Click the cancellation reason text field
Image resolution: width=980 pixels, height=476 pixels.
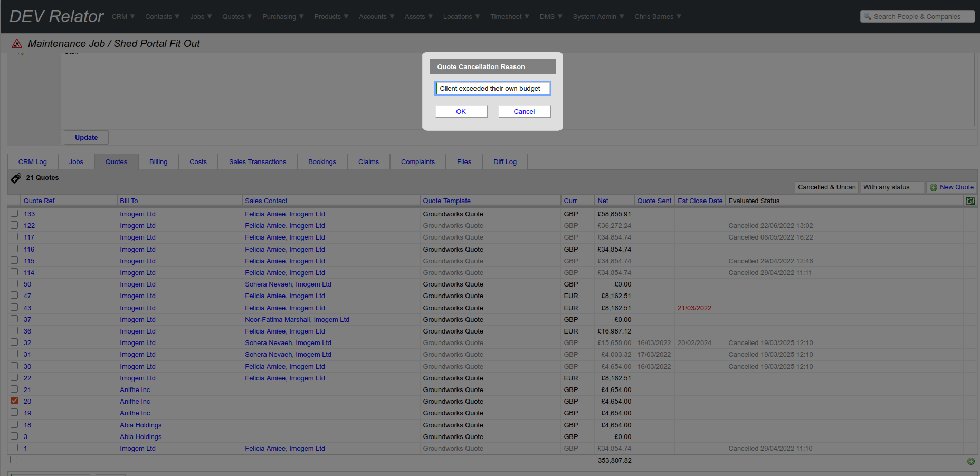pyautogui.click(x=493, y=89)
